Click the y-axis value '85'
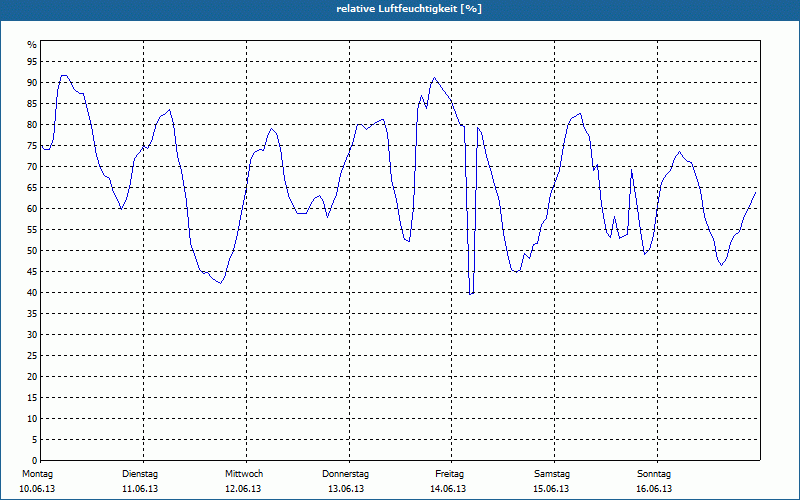This screenshot has height=500, width=800. pos(32,104)
